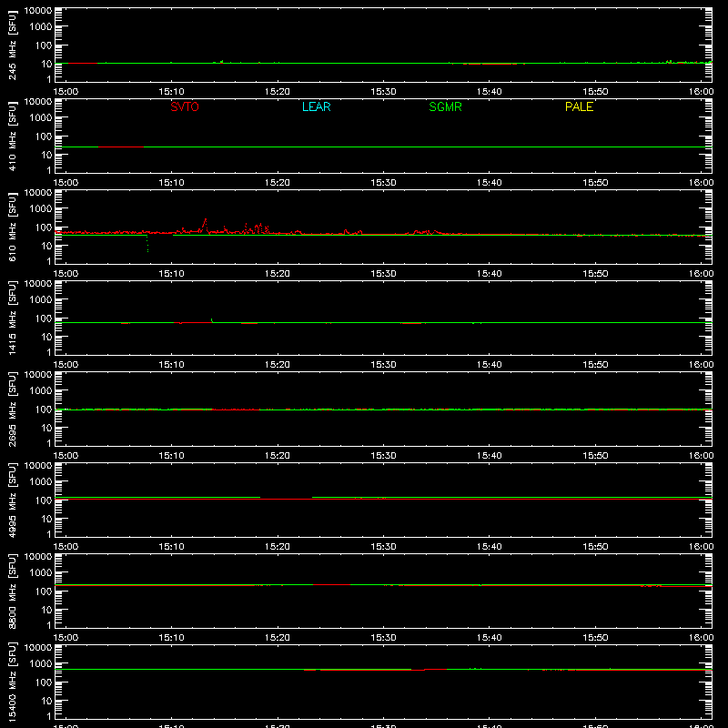Click green dotted dropout in 610 MHz panel
This screenshot has width=728, height=728.
(147, 243)
